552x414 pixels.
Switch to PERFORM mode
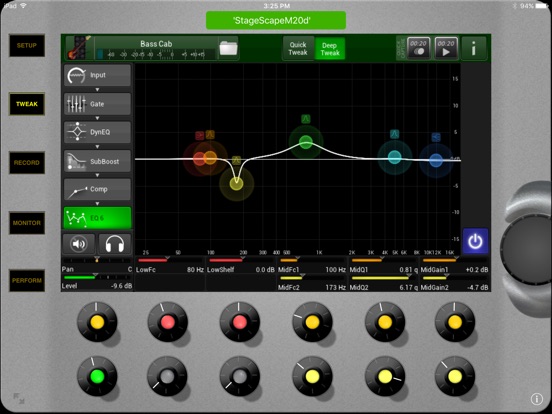(27, 281)
